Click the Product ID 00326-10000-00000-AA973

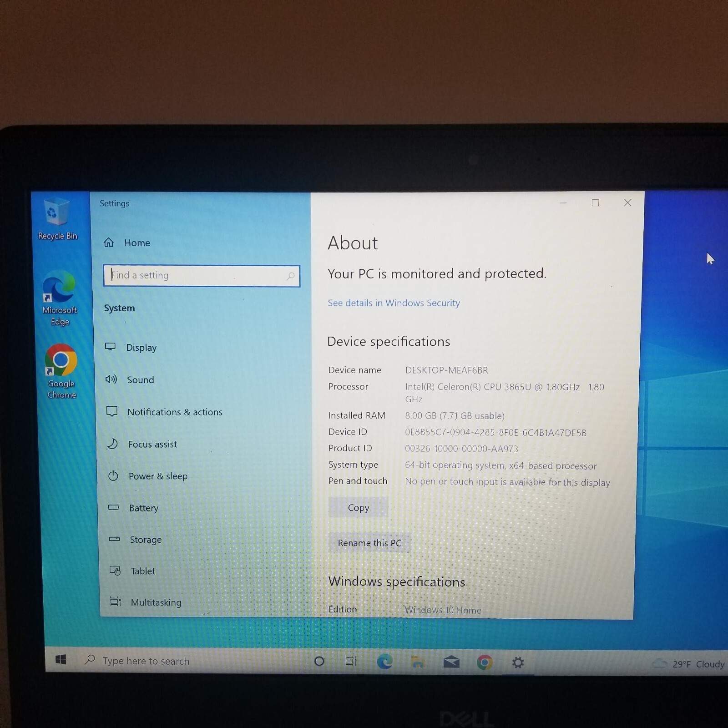tap(461, 449)
